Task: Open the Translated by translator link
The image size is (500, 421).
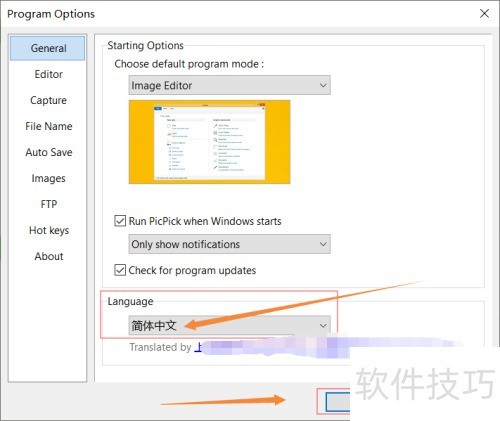Action: tap(198, 347)
